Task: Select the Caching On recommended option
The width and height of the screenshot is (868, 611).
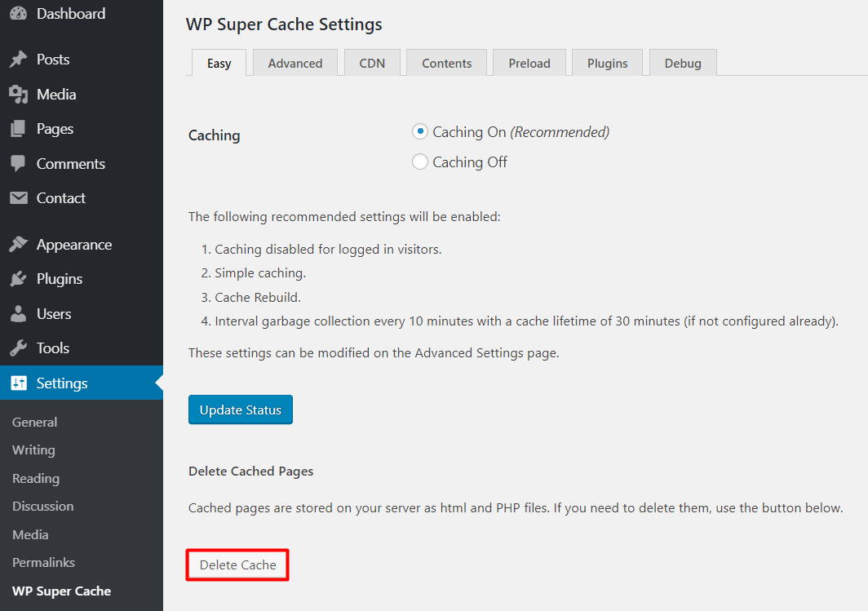Action: coord(419,131)
